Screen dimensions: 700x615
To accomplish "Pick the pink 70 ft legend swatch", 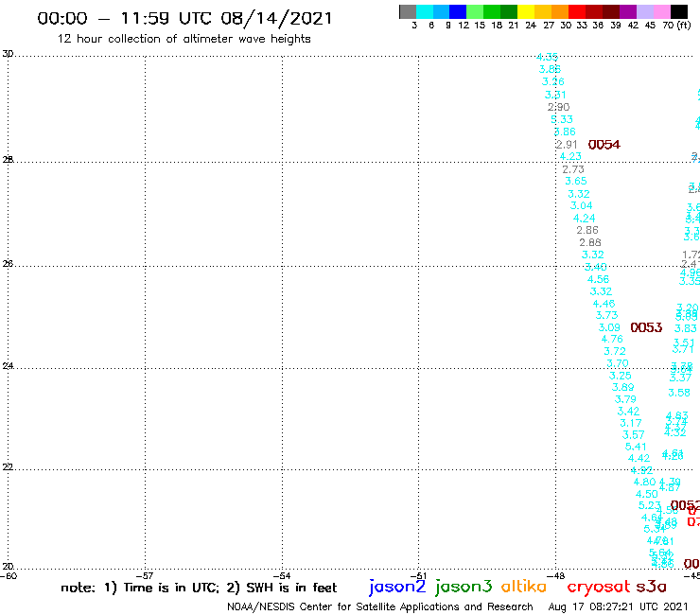I will coord(662,11).
